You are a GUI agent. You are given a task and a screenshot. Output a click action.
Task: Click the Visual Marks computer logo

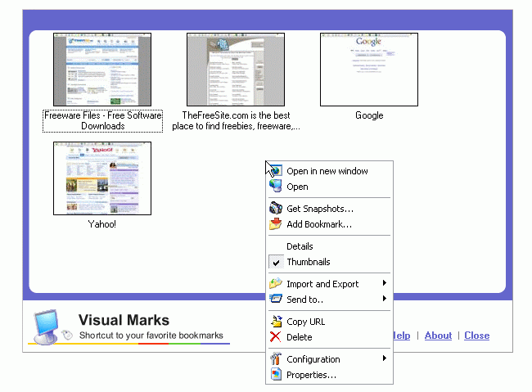click(47, 327)
